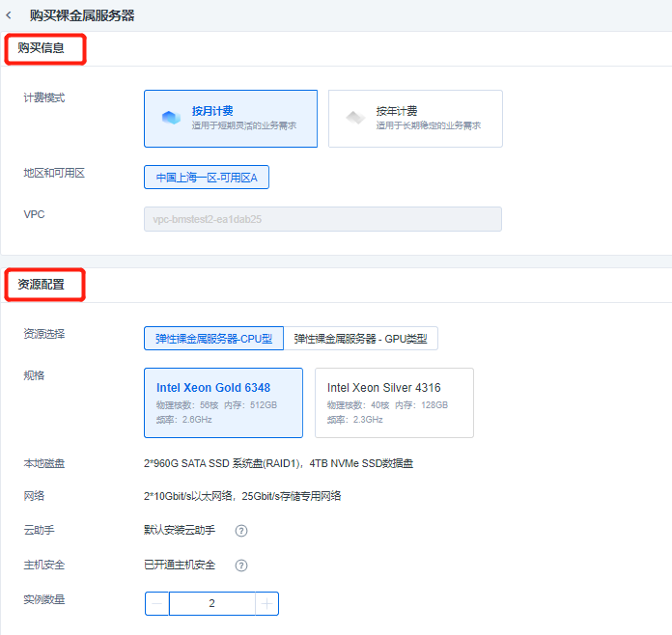Screen dimensions: 672x635
Task: Switch to 弹性裸金属服务器-CPU型 tab
Action: [213, 338]
